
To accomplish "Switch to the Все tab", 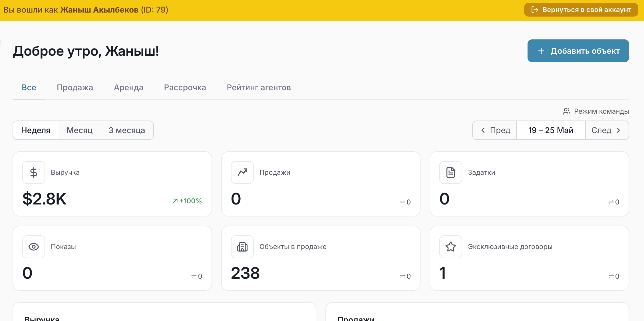I will coord(29,87).
